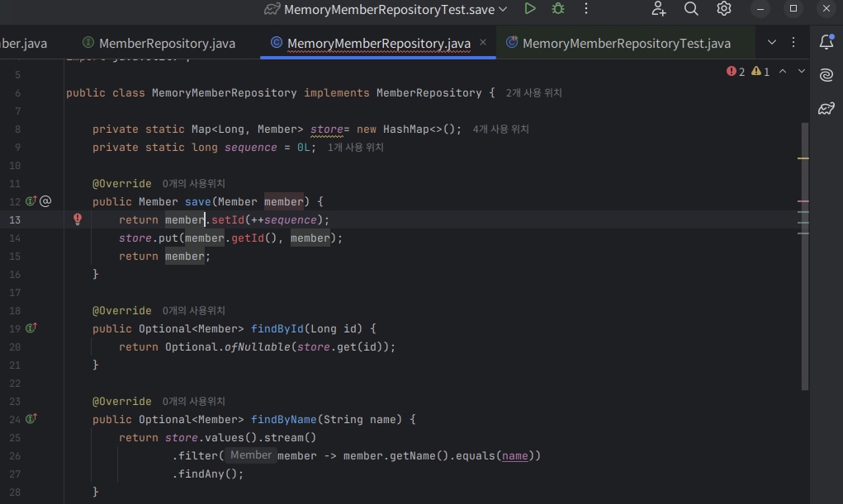Open Search Everywhere magnifier icon
Viewport: 843px width, 504px height.
691,8
